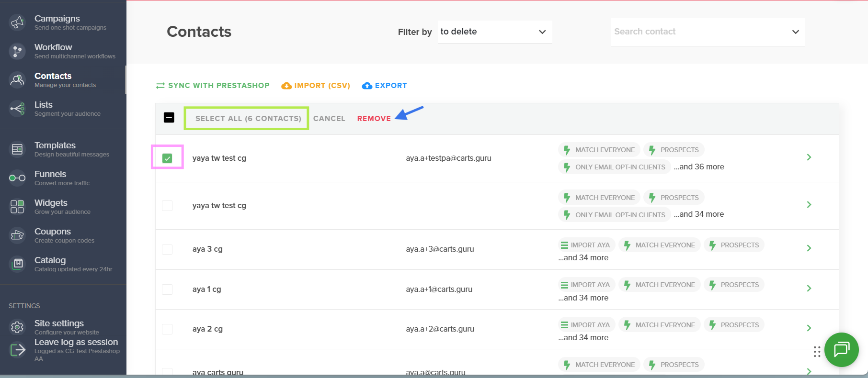Click the red REMOVE button

coord(374,119)
